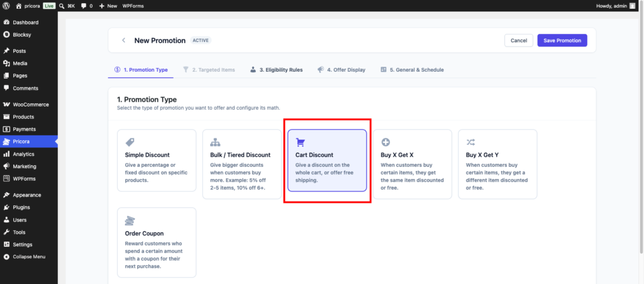This screenshot has height=284, width=644.
Task: Click the Posts pin icon in sidebar
Action: tap(6, 51)
